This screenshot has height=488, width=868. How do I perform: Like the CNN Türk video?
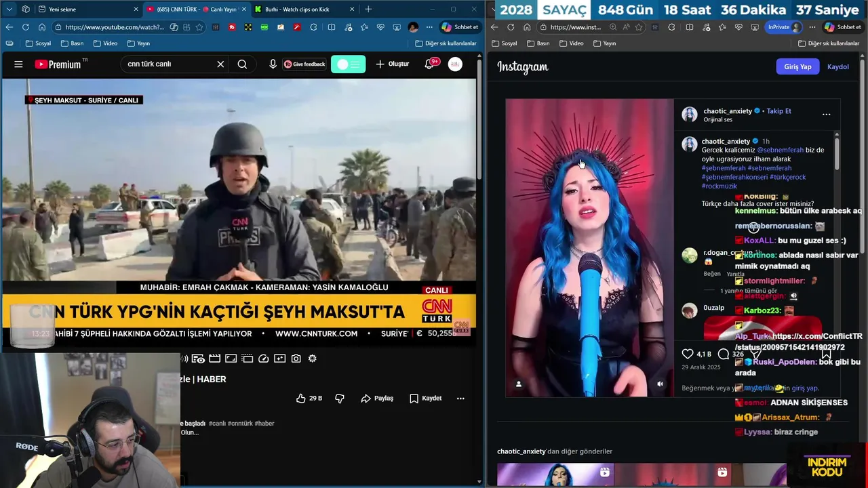click(309, 399)
